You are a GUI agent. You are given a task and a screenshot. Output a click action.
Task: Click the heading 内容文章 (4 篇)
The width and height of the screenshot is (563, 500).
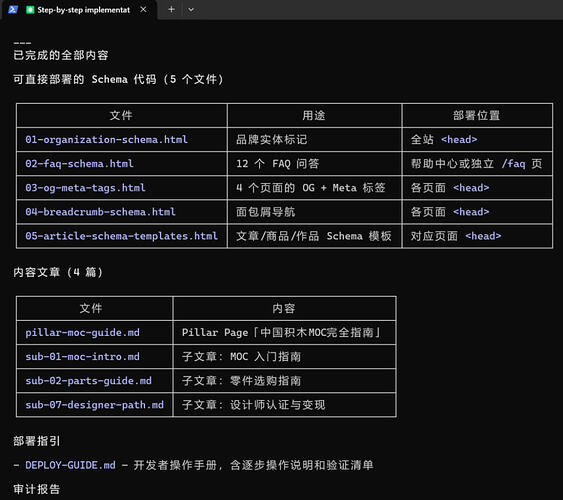coord(58,272)
